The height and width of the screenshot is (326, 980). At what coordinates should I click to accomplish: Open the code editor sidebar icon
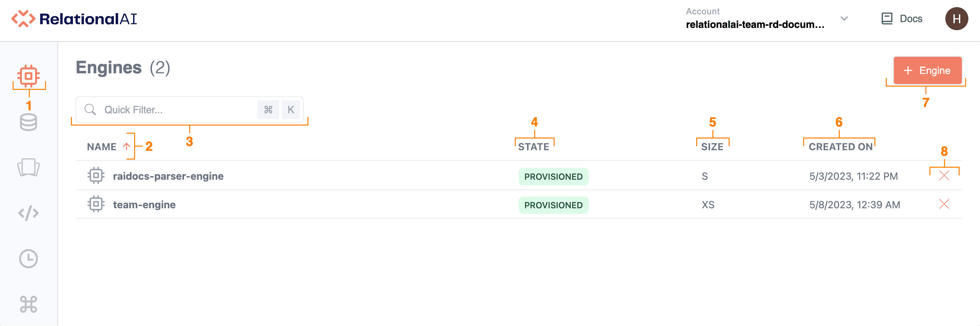[x=29, y=213]
